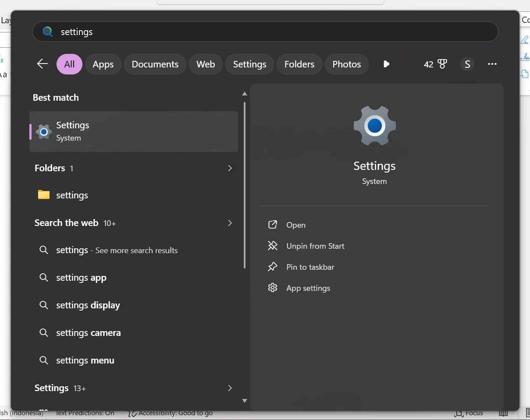Viewport: 530px width, 420px height.
Task: Expand the Folders results chevron
Action: tap(230, 168)
